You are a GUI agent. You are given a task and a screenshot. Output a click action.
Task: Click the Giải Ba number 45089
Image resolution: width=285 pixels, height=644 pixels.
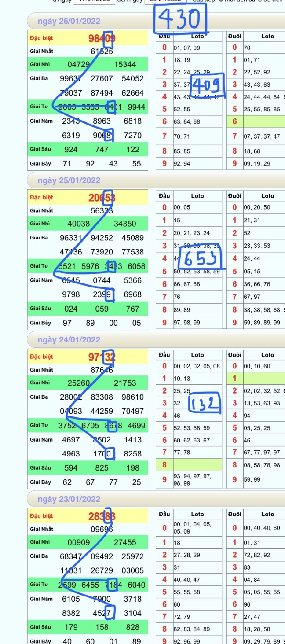coord(133,238)
